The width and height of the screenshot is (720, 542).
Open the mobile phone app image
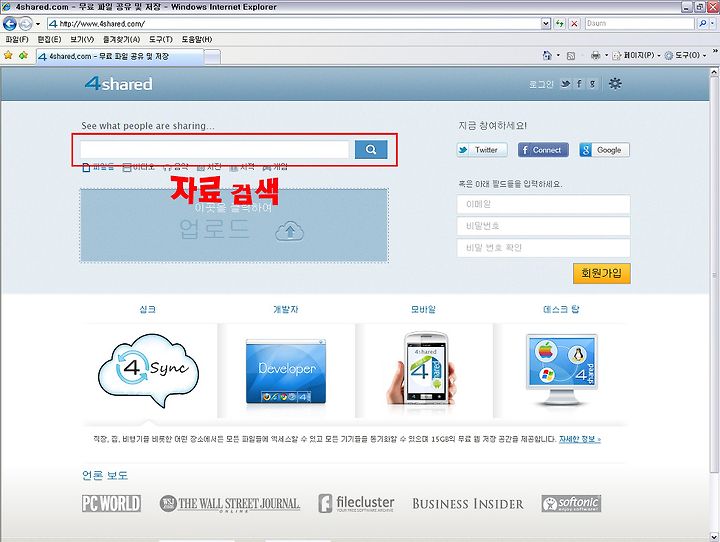point(422,369)
